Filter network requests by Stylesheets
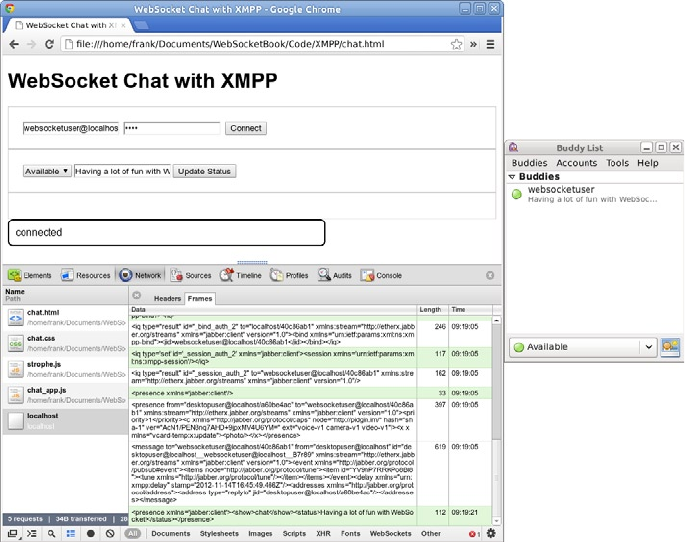The width and height of the screenshot is (685, 542). pyautogui.click(x=219, y=533)
